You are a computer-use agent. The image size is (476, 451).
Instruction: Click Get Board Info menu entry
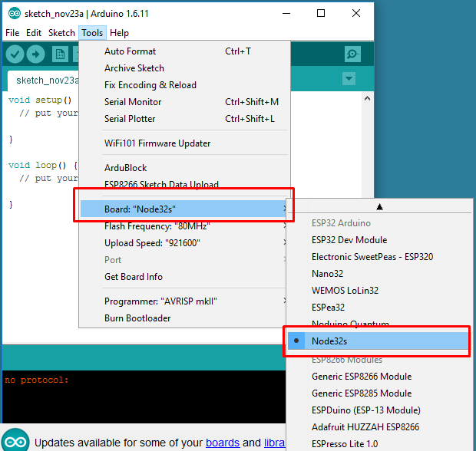coord(134,277)
